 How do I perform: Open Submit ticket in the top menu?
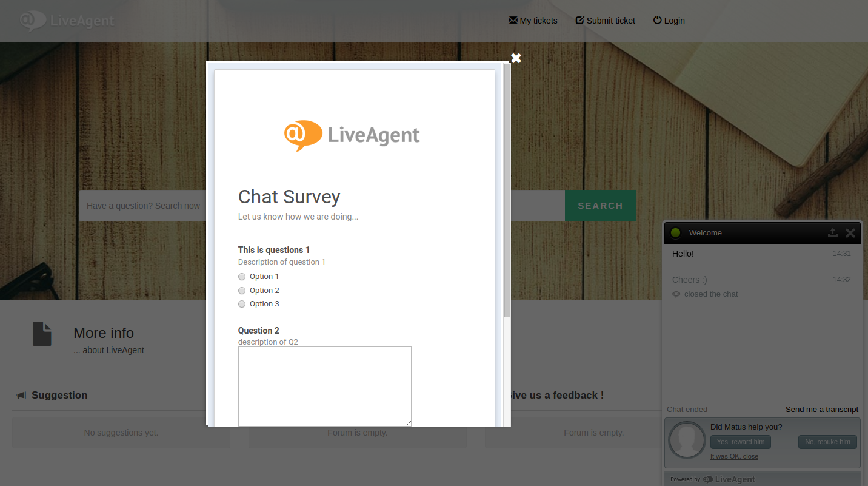coord(606,21)
